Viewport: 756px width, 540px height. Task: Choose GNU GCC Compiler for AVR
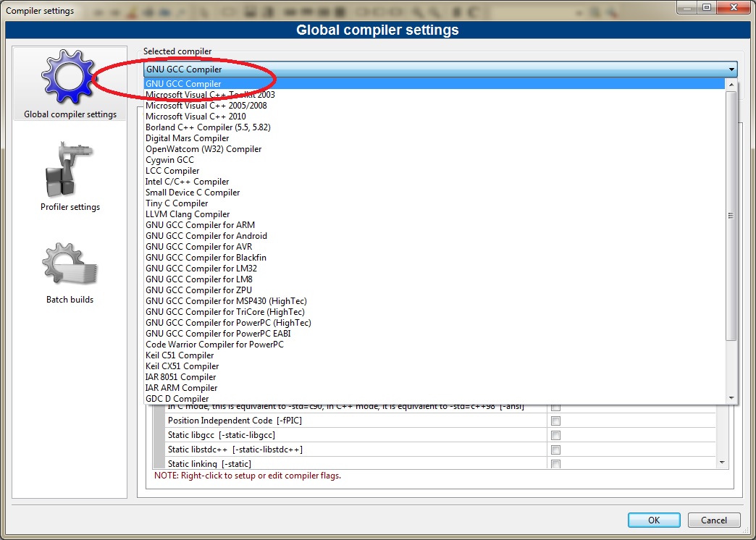click(x=434, y=246)
